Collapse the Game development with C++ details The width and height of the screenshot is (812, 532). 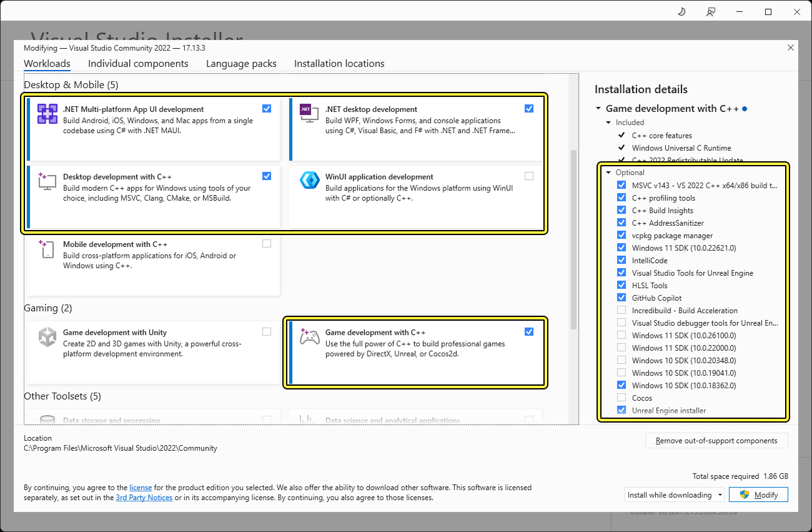click(x=598, y=108)
